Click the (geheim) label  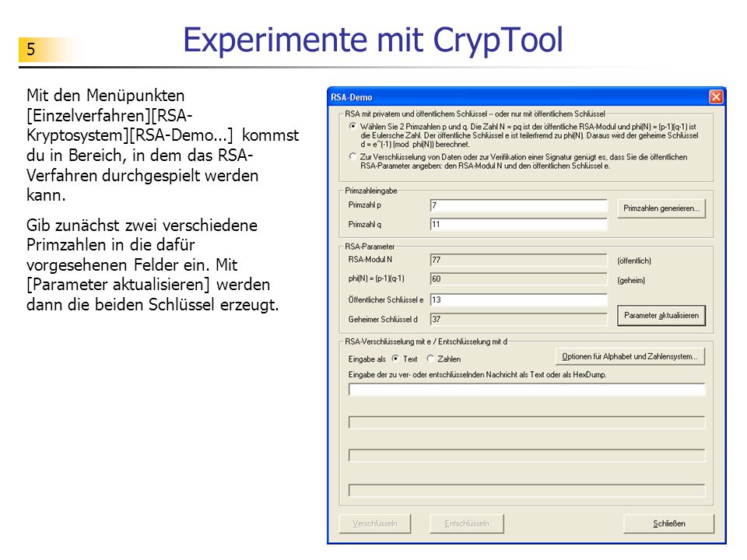tap(631, 281)
